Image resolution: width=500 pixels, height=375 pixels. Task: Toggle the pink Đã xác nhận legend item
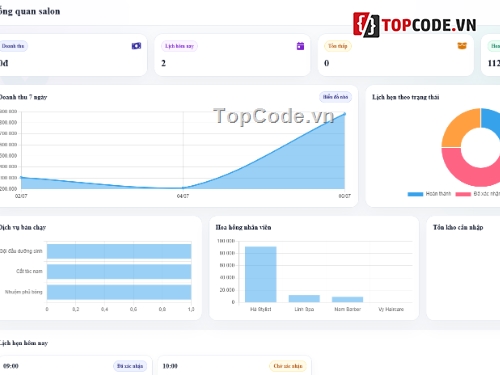478,194
